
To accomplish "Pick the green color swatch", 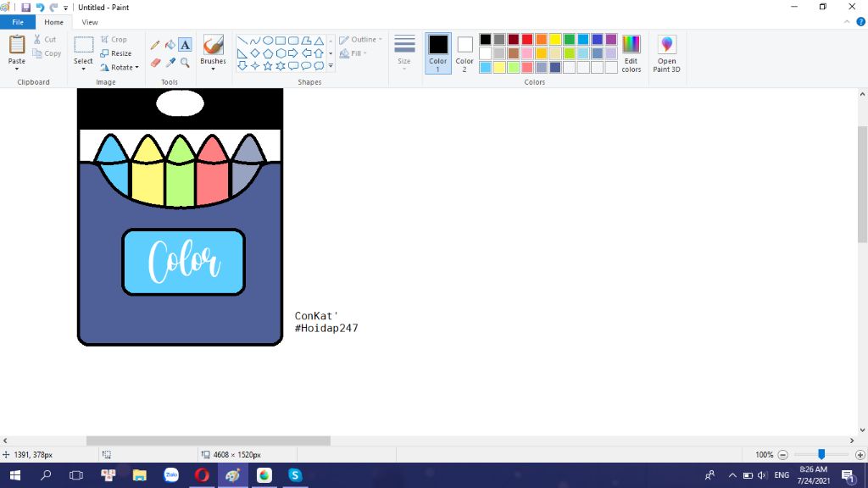I will pos(569,39).
